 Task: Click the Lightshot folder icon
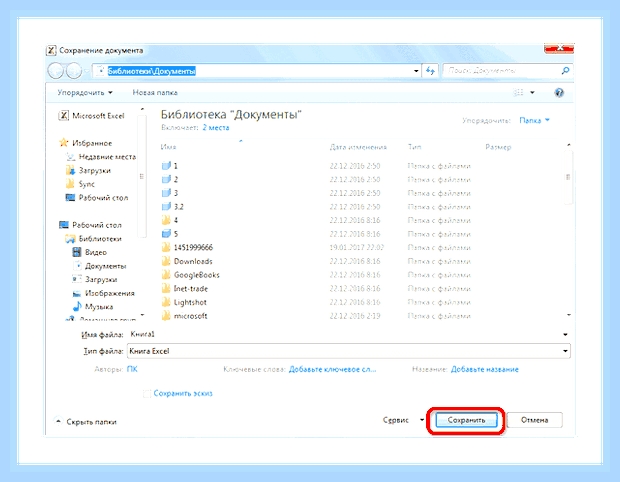[x=166, y=302]
